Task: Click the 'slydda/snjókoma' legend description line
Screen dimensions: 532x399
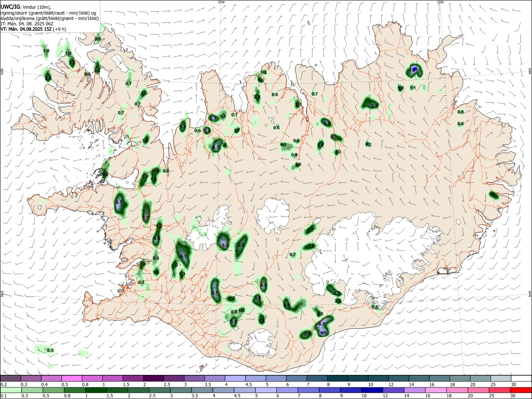Action: pos(49,18)
